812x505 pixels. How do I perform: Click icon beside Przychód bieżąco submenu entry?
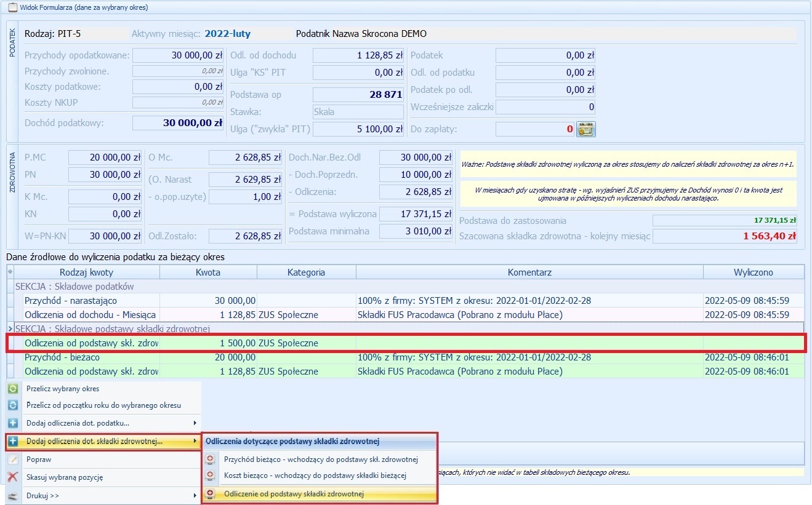(x=211, y=459)
